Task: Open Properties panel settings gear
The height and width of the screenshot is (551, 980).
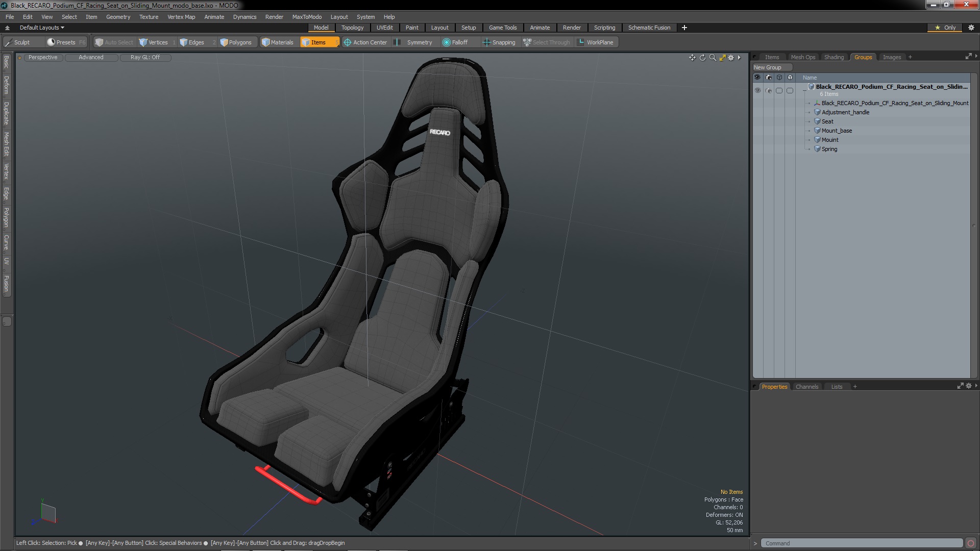Action: point(969,386)
